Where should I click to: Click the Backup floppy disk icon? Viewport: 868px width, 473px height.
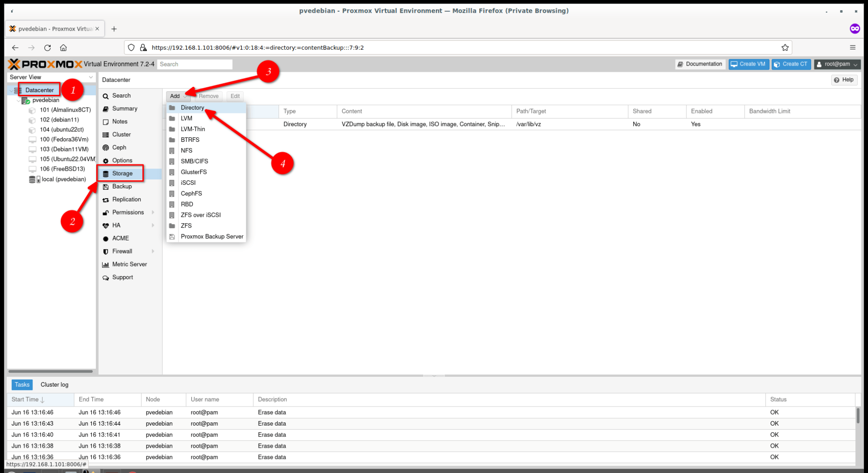pyautogui.click(x=106, y=187)
